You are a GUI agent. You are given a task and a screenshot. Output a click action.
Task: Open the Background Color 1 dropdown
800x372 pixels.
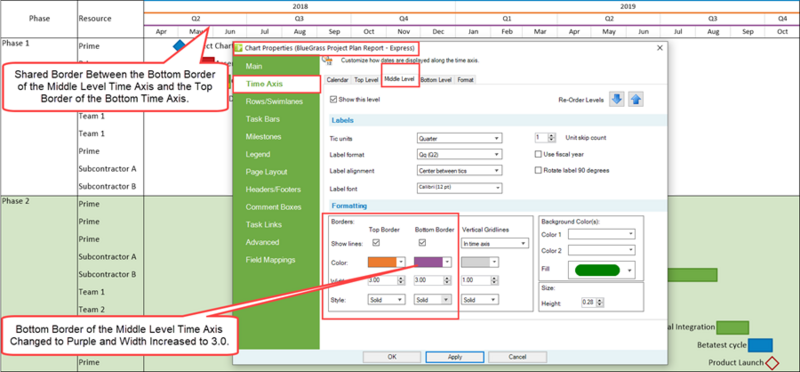point(602,234)
